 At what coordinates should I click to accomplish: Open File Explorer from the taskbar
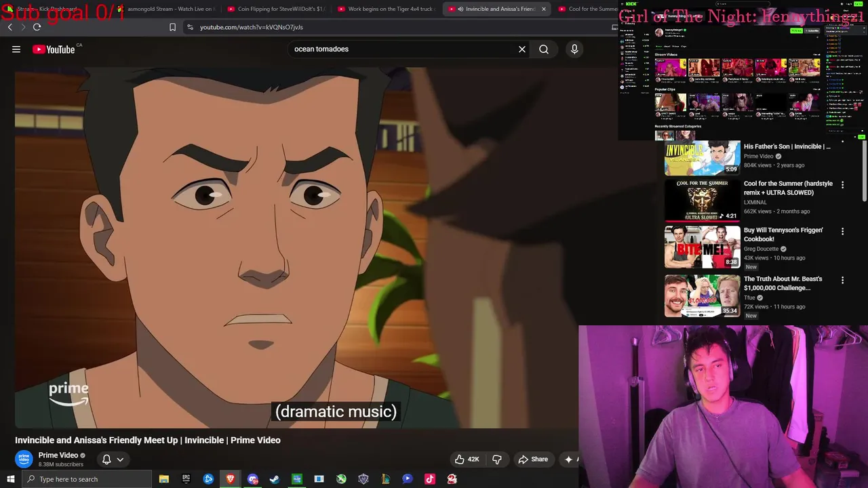[x=163, y=479]
